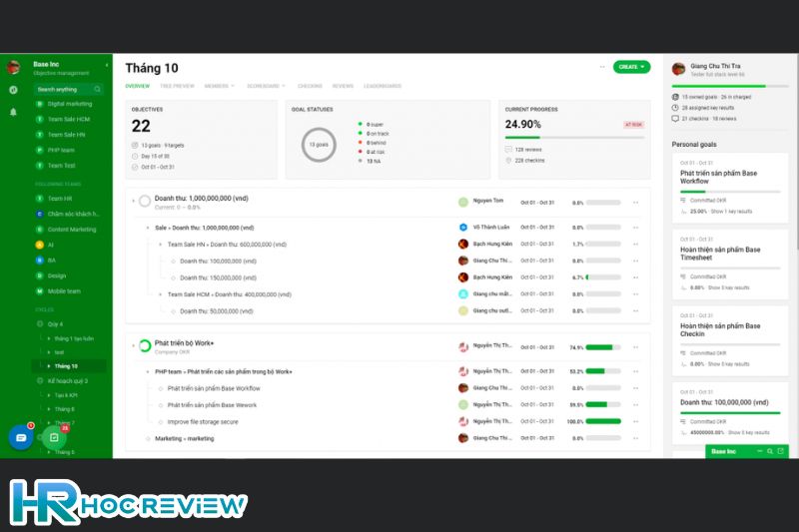
Task: Open the dashboard icon in the left rail
Action: (x=13, y=90)
